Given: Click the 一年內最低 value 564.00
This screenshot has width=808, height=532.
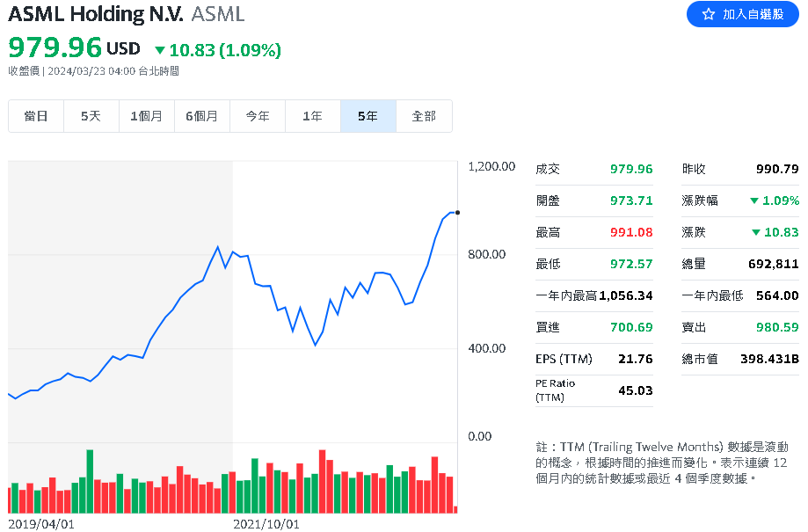Looking at the screenshot, I should point(777,296).
